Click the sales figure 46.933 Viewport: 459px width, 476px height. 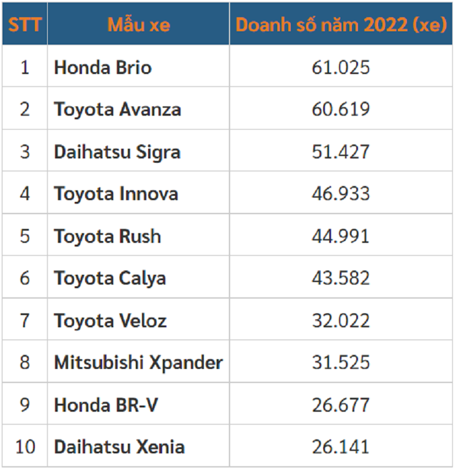341,194
